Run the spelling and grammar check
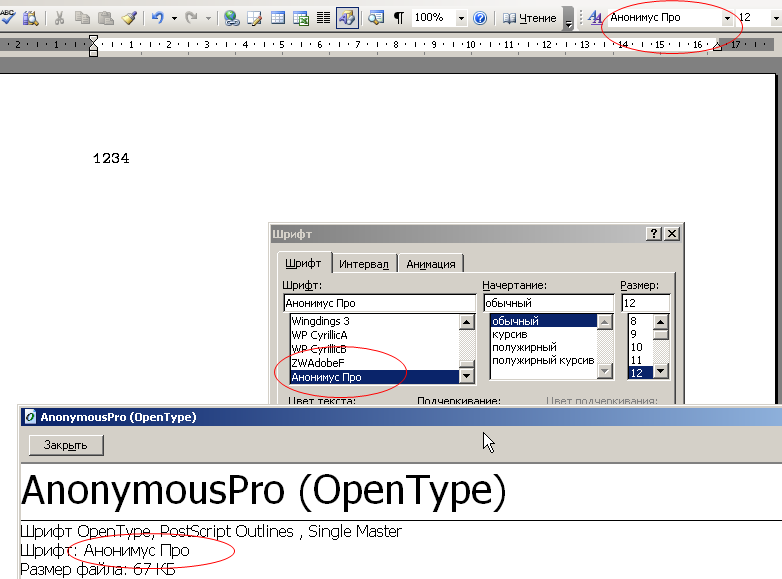The image size is (782, 579). click(7, 17)
